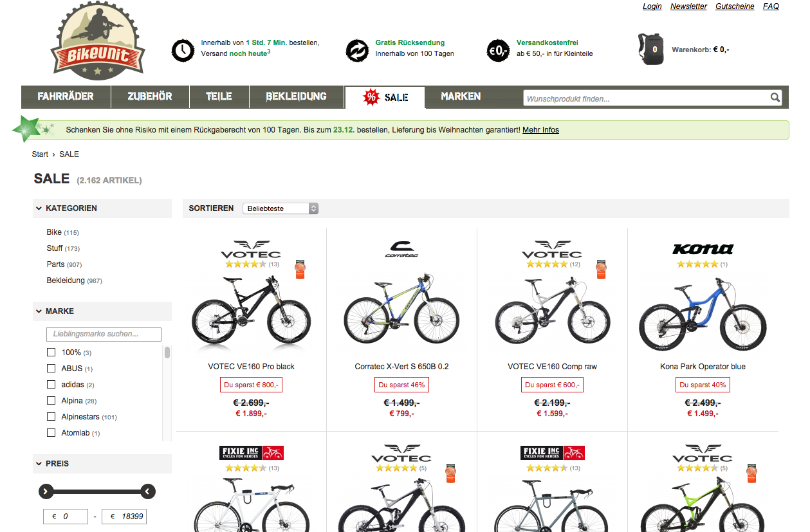
Task: Follow the Mehr Infos link
Action: tap(540, 130)
